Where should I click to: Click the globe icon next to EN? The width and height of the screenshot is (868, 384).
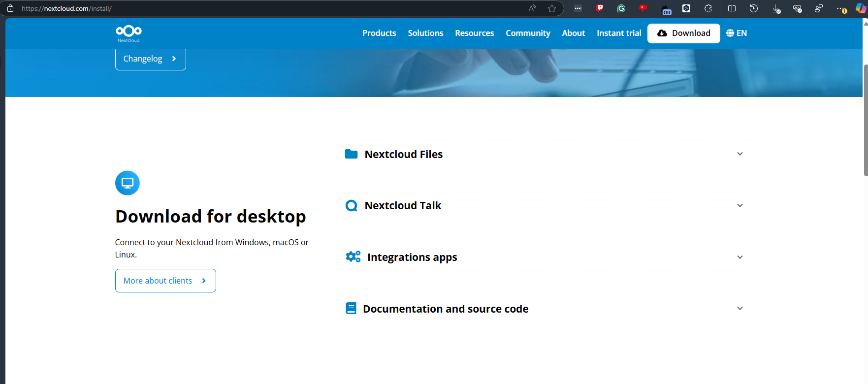(730, 33)
